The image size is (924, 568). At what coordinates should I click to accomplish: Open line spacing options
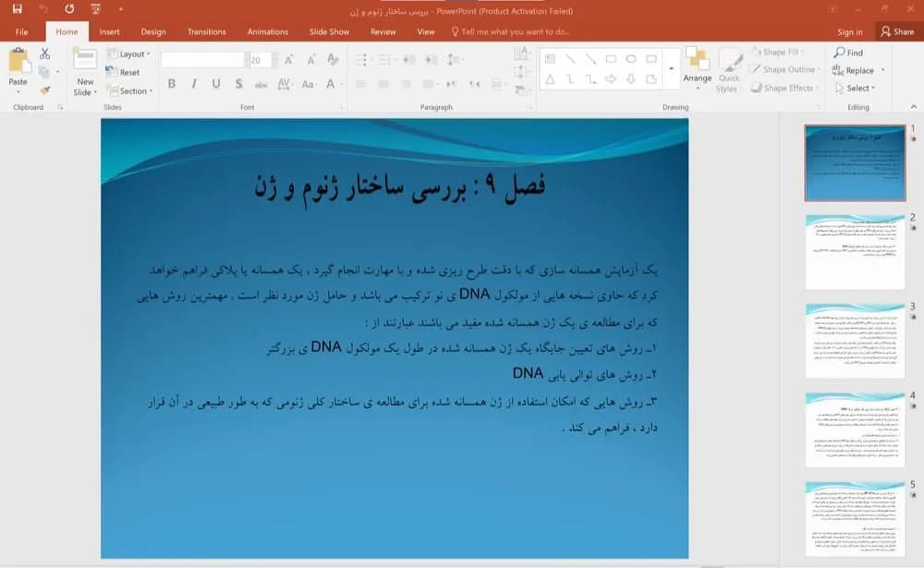tap(455, 59)
